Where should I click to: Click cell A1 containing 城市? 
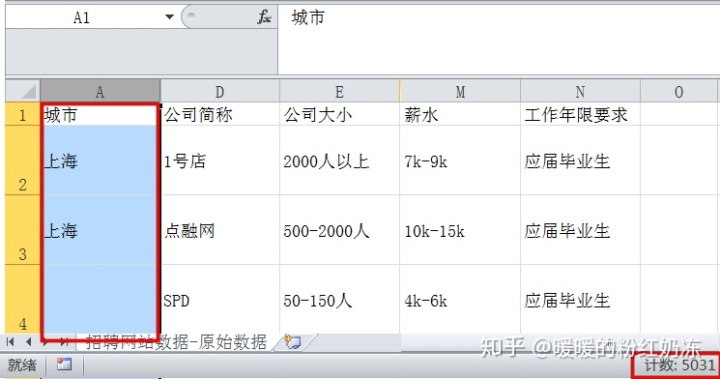point(100,114)
